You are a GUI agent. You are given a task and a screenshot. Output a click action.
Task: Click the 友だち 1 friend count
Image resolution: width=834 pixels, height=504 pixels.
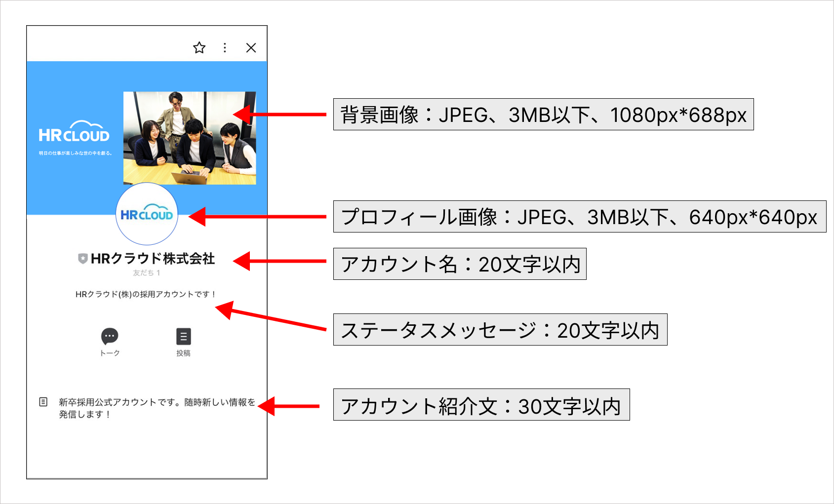coord(146,273)
